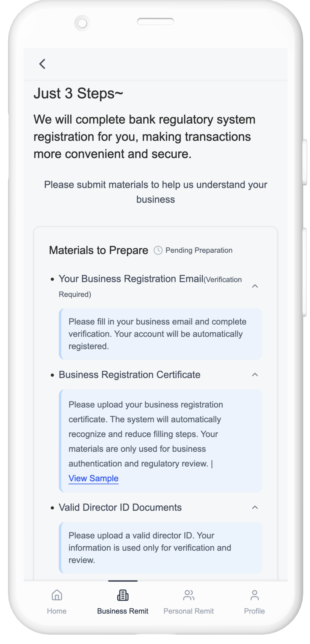Click the business email verification info box
This screenshot has height=644, width=310.
(x=160, y=334)
